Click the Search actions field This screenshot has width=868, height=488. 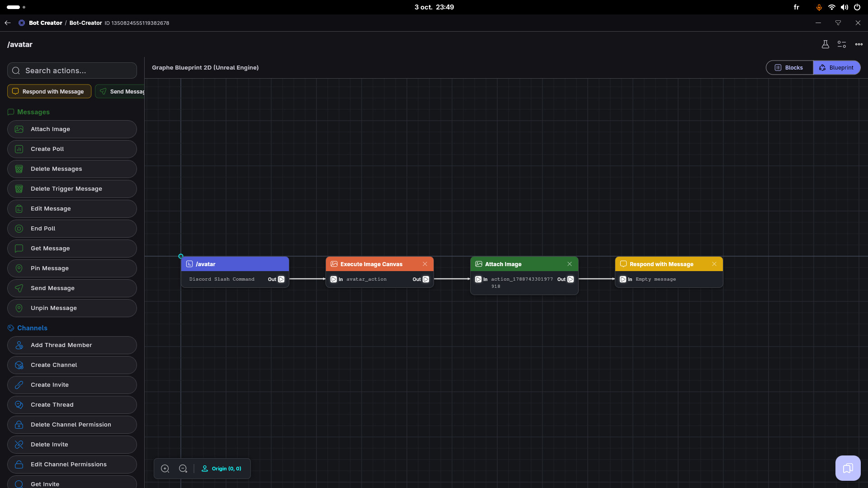[x=72, y=70]
